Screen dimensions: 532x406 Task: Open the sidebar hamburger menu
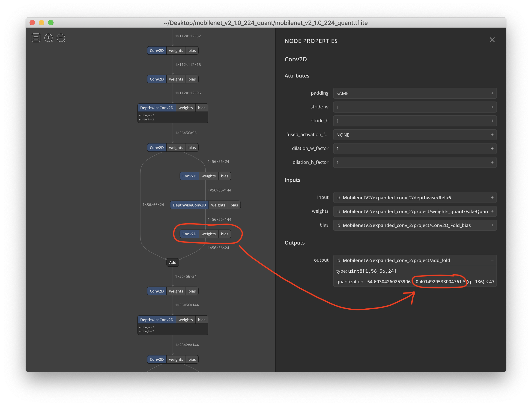pyautogui.click(x=36, y=38)
